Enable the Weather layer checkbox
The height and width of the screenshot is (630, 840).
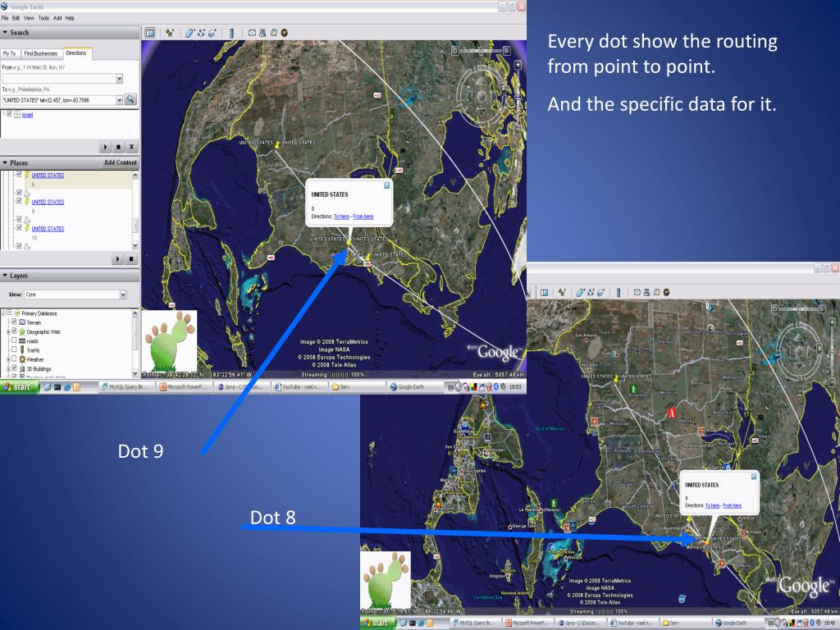pyautogui.click(x=15, y=359)
